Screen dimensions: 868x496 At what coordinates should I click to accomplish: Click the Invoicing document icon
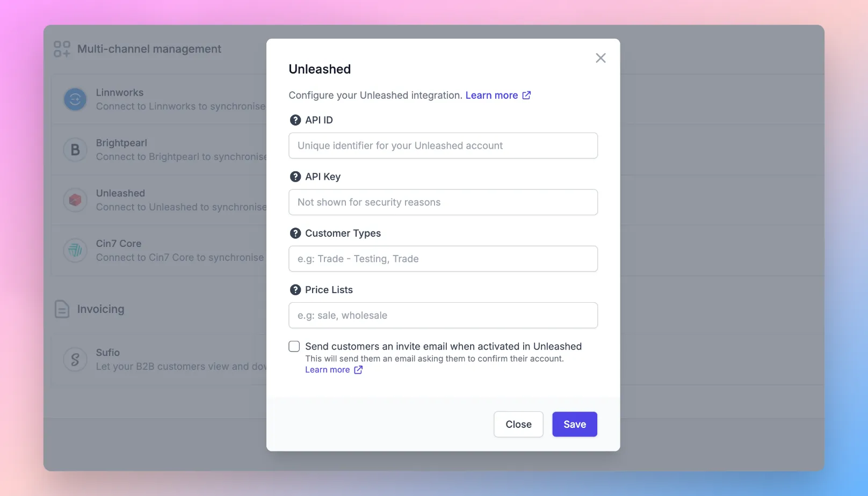62,309
